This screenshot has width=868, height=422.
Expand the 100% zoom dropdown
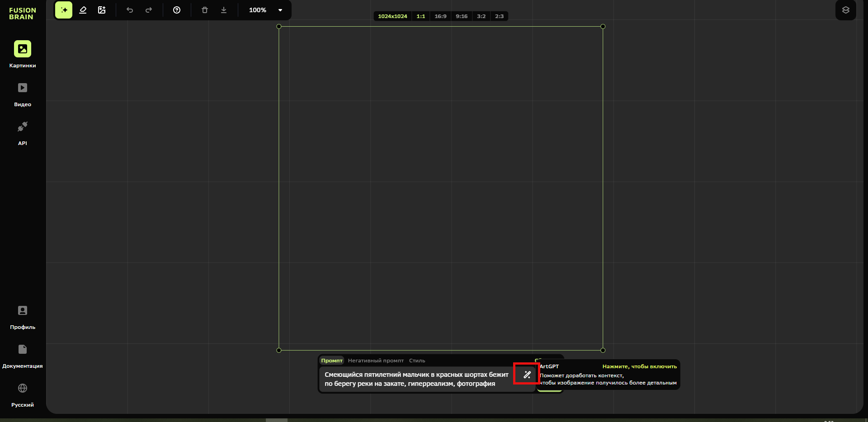pos(280,10)
